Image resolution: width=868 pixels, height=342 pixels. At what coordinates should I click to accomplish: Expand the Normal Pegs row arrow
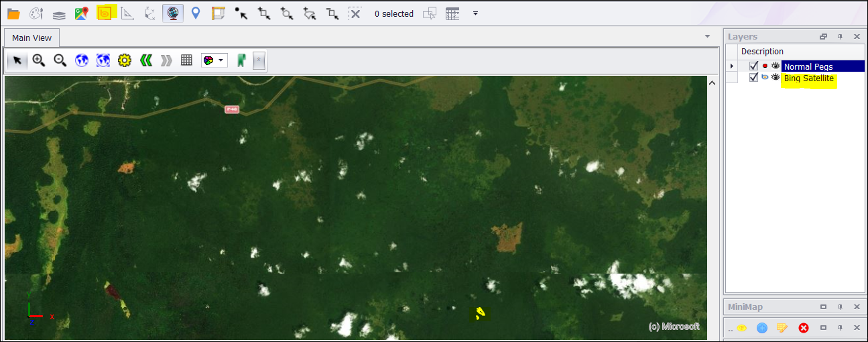[x=732, y=66]
